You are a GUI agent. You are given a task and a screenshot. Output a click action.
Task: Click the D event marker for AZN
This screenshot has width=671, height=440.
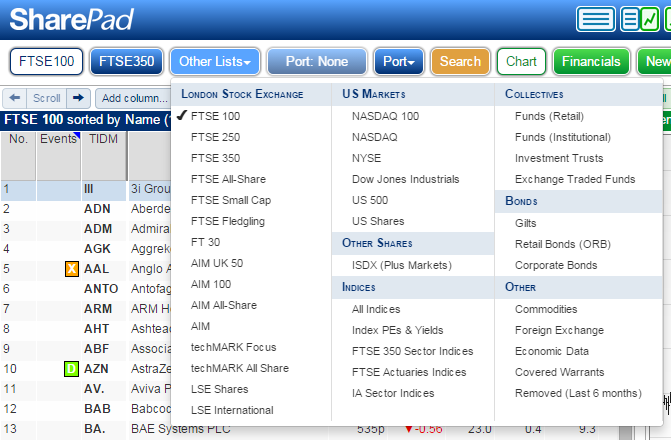(x=71, y=369)
